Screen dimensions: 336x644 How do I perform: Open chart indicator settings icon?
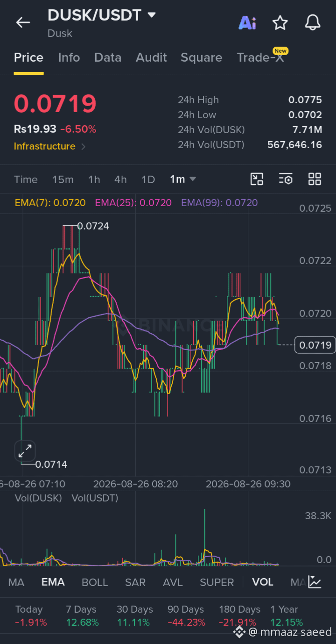(x=286, y=179)
